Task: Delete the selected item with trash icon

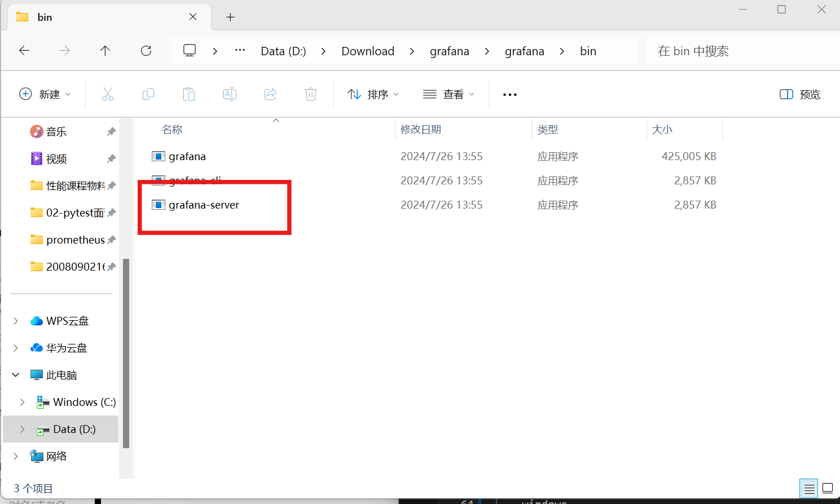Action: pos(311,94)
